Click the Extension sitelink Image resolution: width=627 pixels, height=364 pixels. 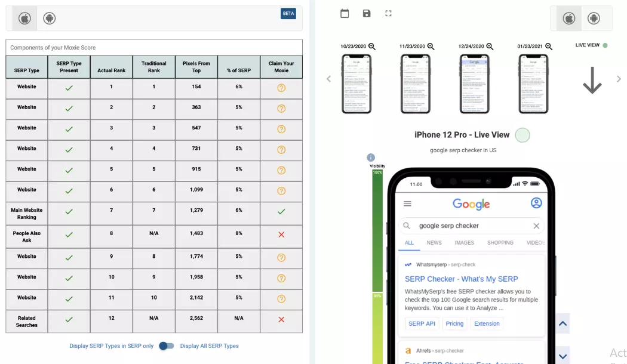(x=487, y=323)
